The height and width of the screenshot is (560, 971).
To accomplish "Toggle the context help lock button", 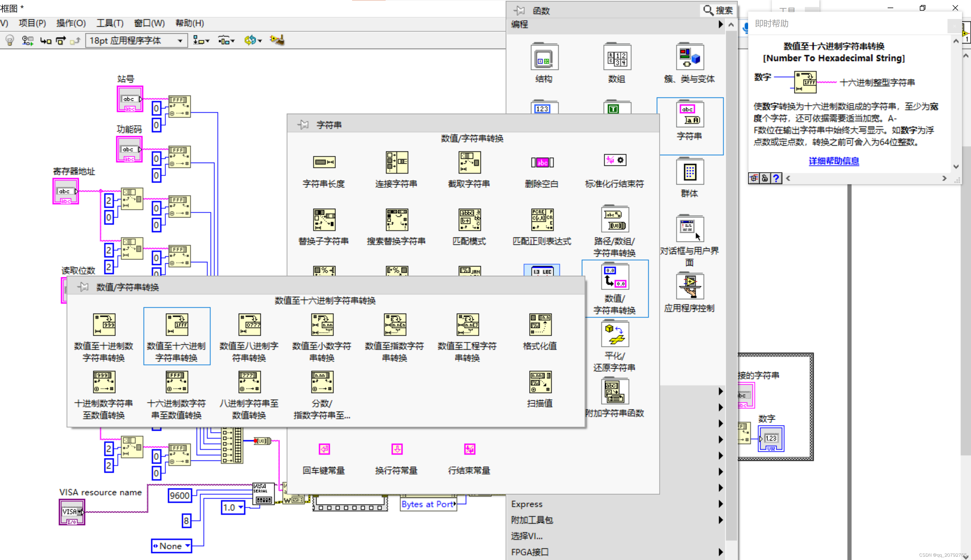I will [x=765, y=178].
